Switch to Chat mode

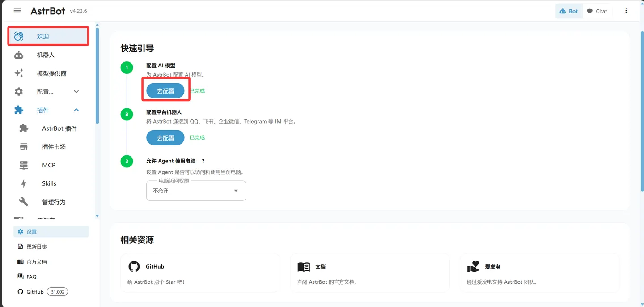point(597,11)
